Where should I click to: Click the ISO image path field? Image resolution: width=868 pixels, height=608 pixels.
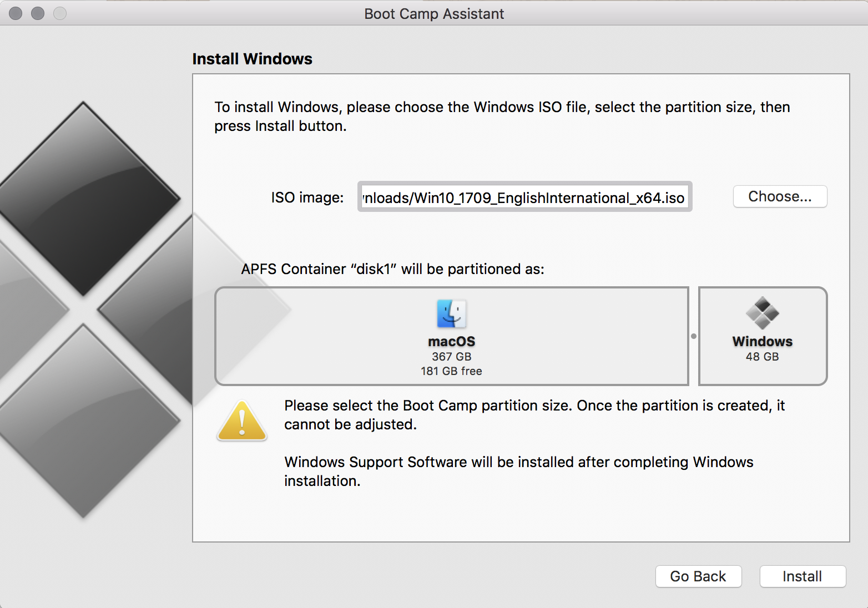(x=524, y=197)
